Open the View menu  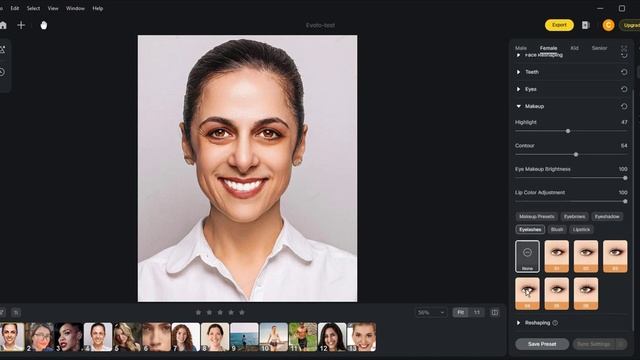(53, 8)
